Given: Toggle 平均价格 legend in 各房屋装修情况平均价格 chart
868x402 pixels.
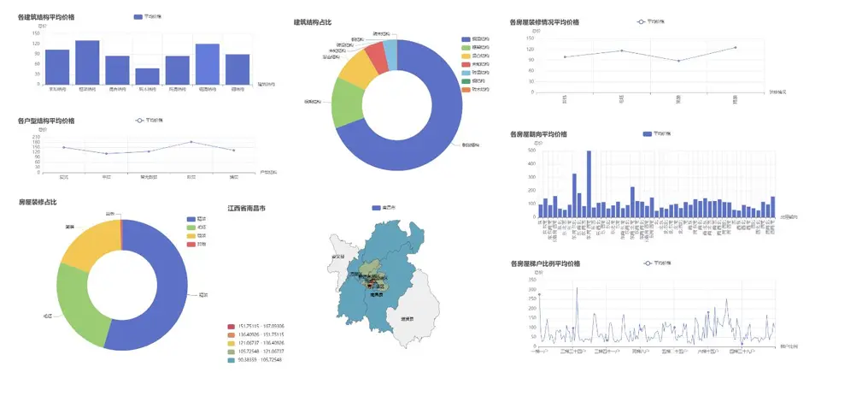Looking at the screenshot, I should pyautogui.click(x=651, y=21).
